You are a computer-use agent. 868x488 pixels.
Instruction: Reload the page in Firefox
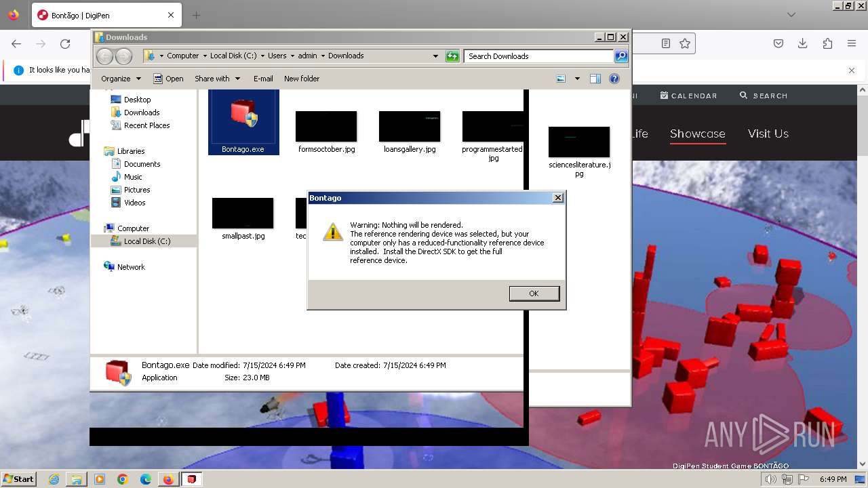65,43
